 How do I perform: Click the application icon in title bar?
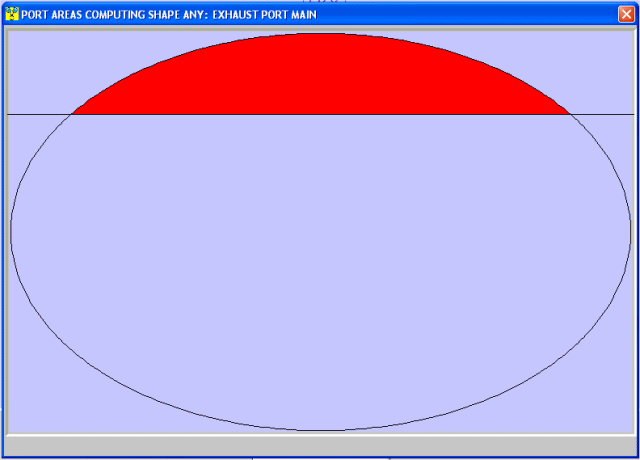12,14
